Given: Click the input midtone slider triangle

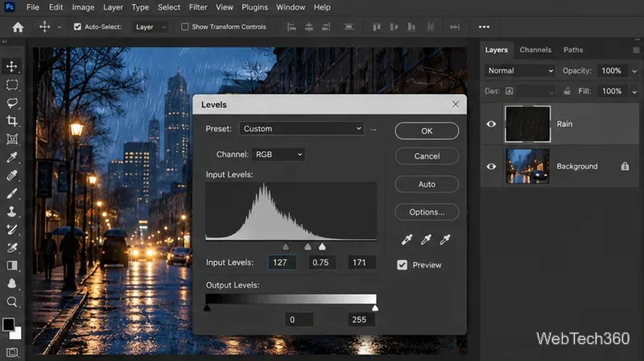Looking at the screenshot, I should tap(308, 247).
